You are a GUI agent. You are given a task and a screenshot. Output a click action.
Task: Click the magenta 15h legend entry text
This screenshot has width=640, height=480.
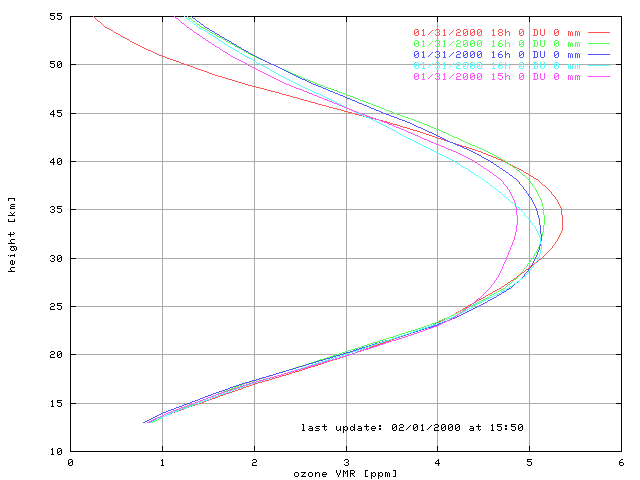(x=497, y=76)
